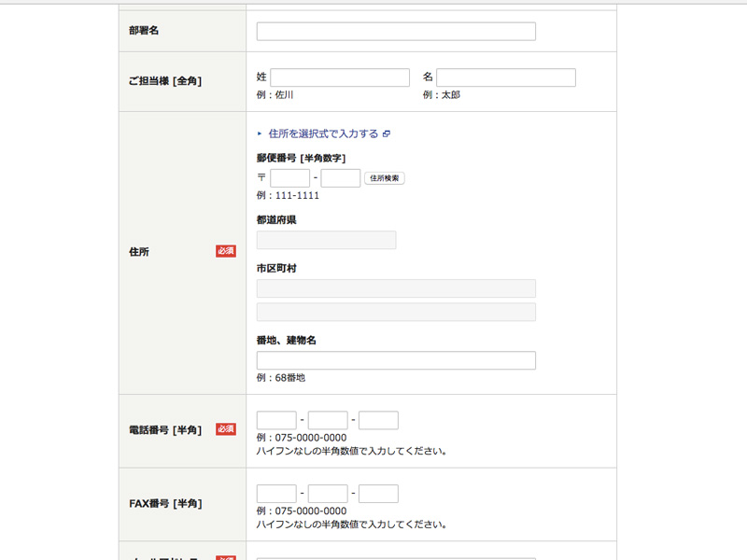Click the 部署名 input field
This screenshot has height=560, width=747.
click(395, 31)
